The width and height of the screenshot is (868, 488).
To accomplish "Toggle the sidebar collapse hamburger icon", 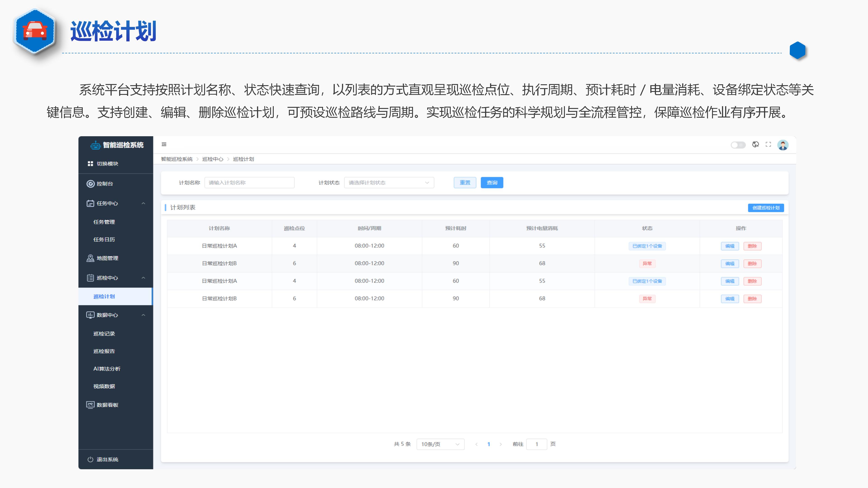I will click(164, 145).
